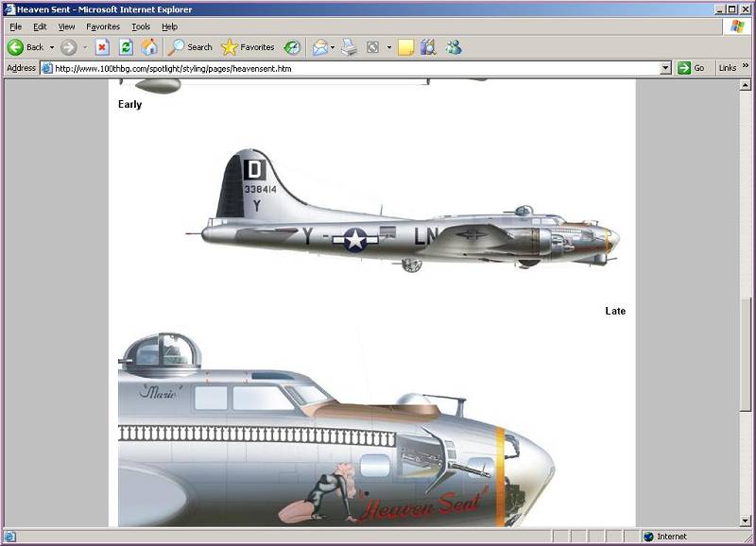Click the Research books icon
The width and height of the screenshot is (756, 546).
click(x=429, y=47)
